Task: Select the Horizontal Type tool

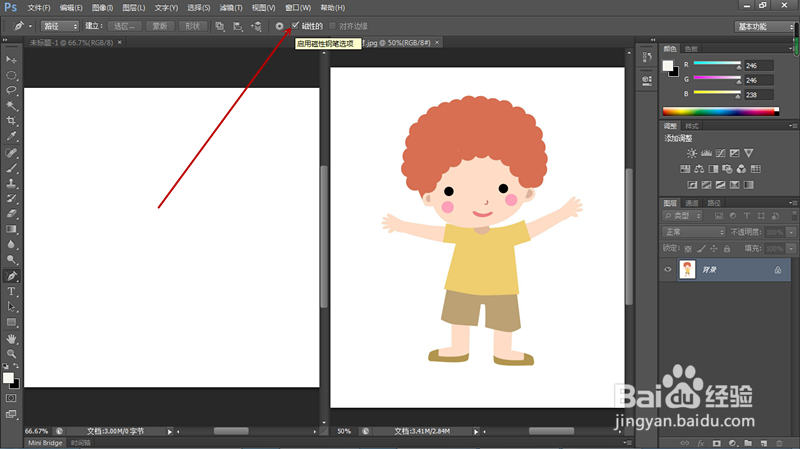Action: coord(11,291)
